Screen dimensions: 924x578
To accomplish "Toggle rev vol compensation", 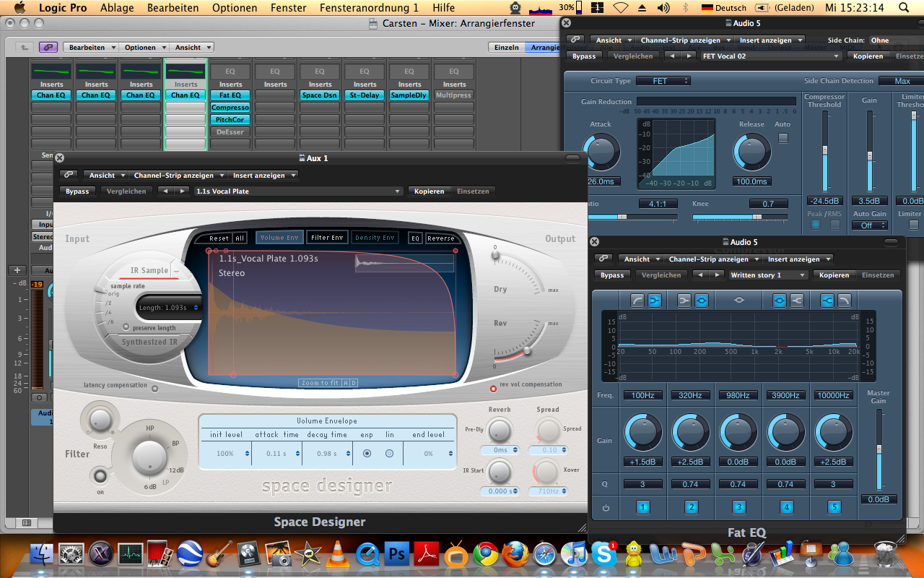I will [x=494, y=388].
